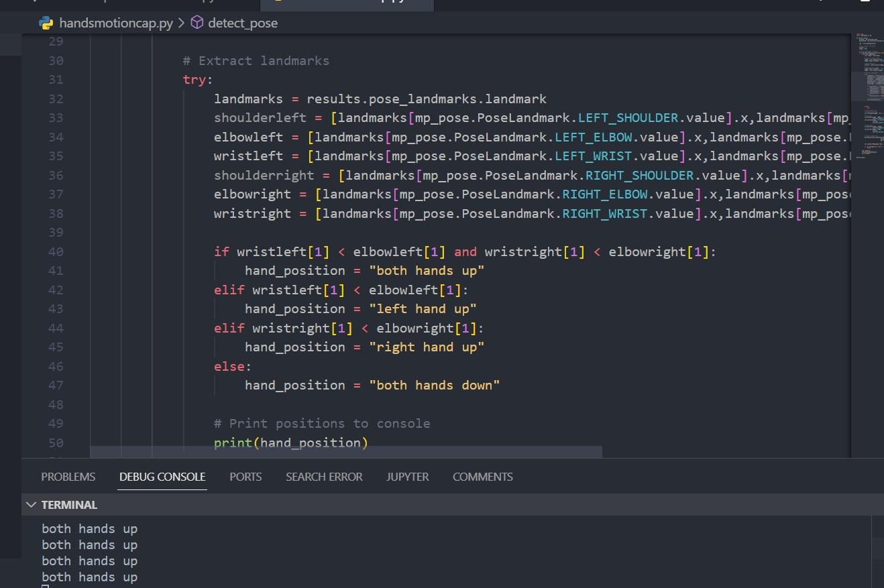Image resolution: width=884 pixels, height=588 pixels.
Task: Click the "both hands down" string
Action: point(435,386)
